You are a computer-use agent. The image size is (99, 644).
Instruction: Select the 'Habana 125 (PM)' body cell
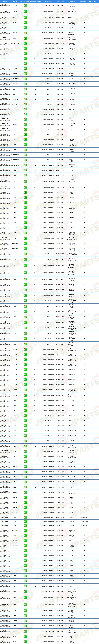click(x=72, y=23)
